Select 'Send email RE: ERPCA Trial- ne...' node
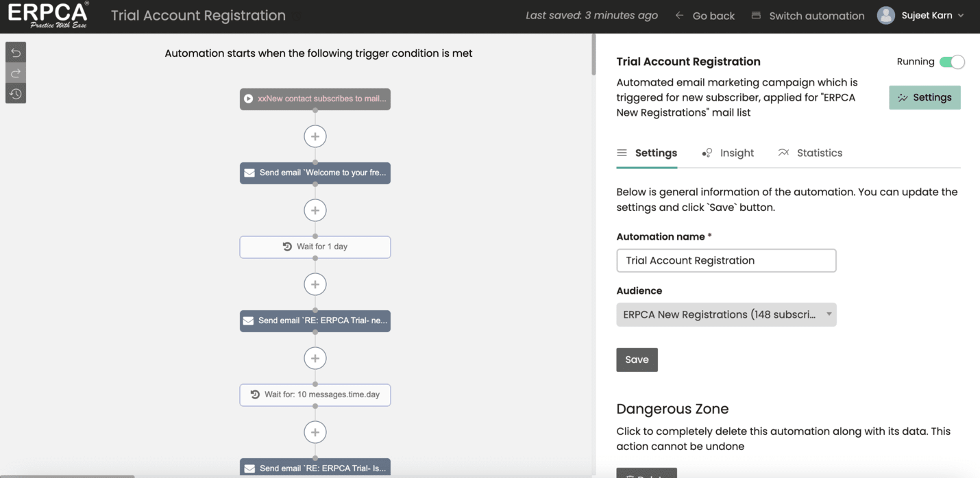 coord(315,320)
